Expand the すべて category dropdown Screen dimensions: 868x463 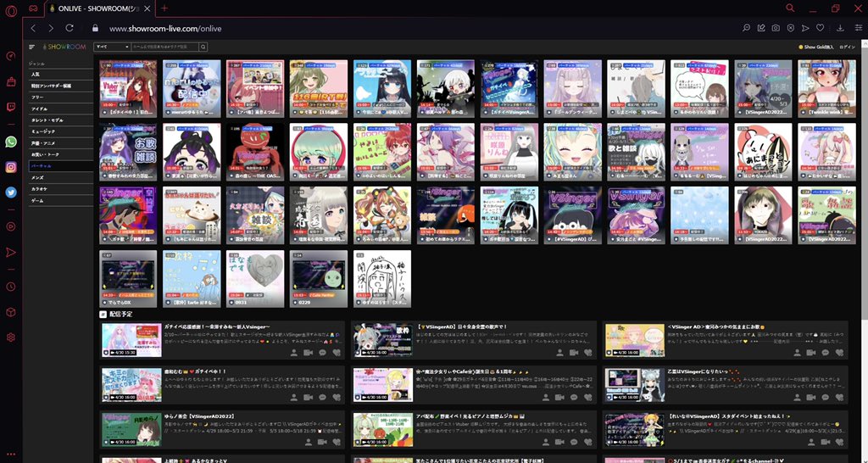point(112,47)
